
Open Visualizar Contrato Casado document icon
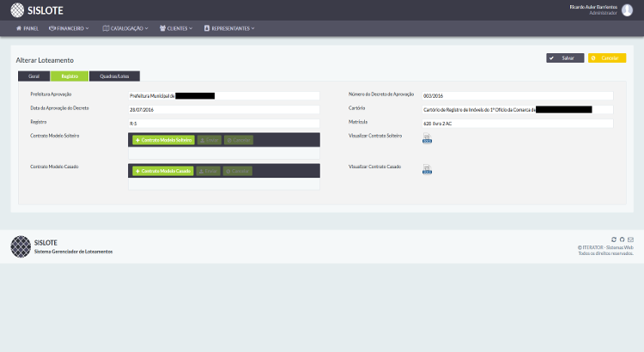[x=427, y=169]
